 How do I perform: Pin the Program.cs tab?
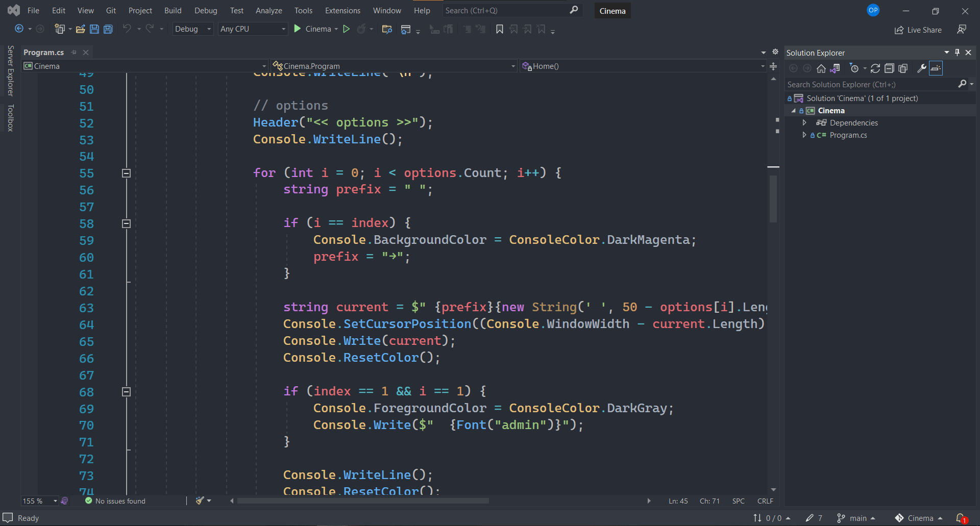74,53
